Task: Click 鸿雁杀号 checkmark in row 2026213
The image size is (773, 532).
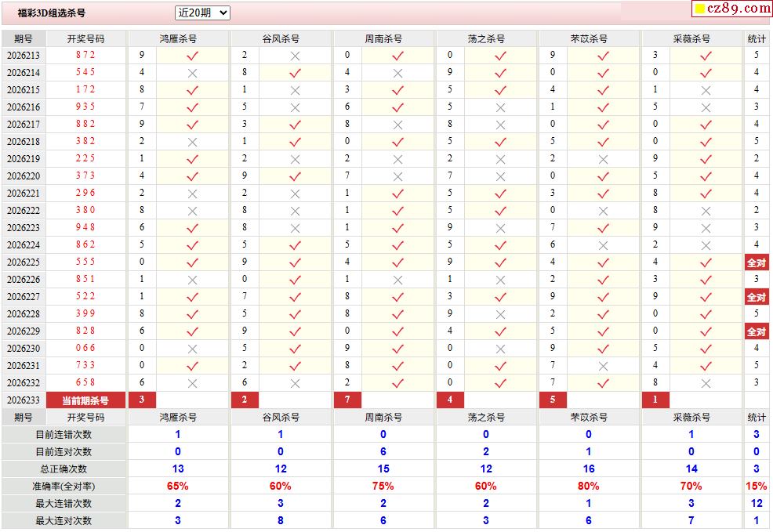Action: click(192, 56)
